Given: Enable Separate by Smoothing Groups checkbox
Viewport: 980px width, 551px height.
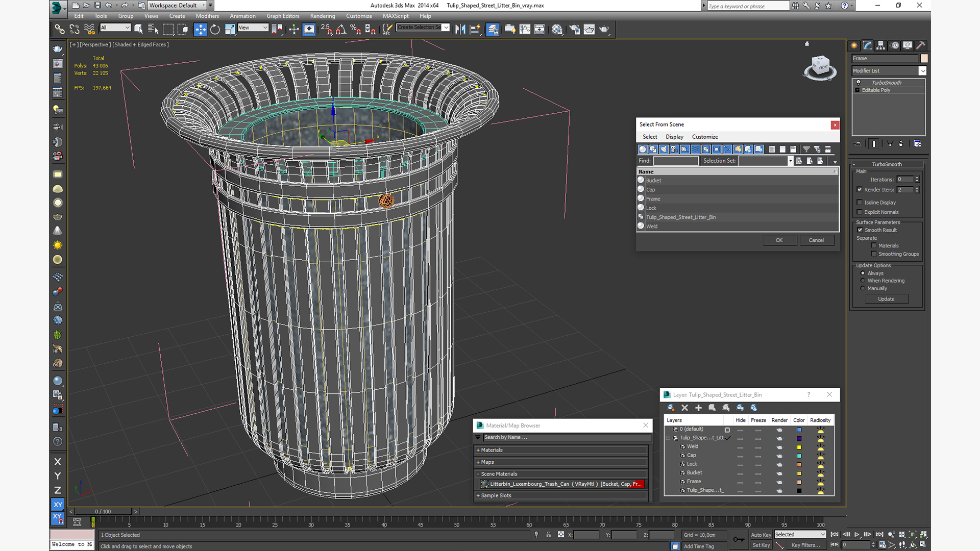Looking at the screenshot, I should click(874, 254).
